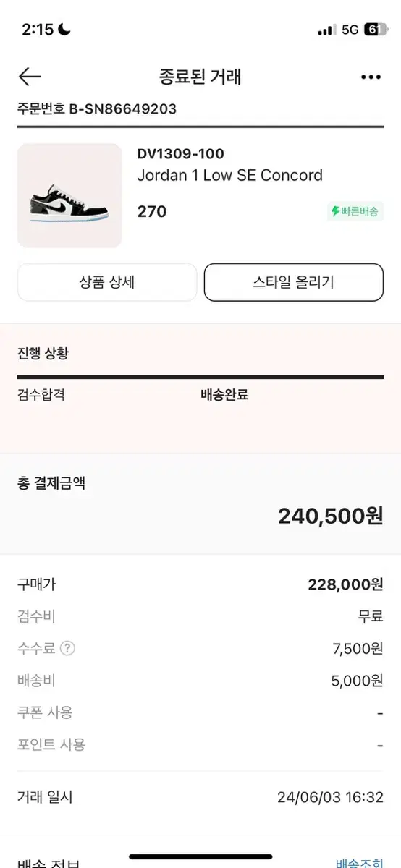Open the three-dot more options menu
Viewport: 401px width, 868px height.
371,77
